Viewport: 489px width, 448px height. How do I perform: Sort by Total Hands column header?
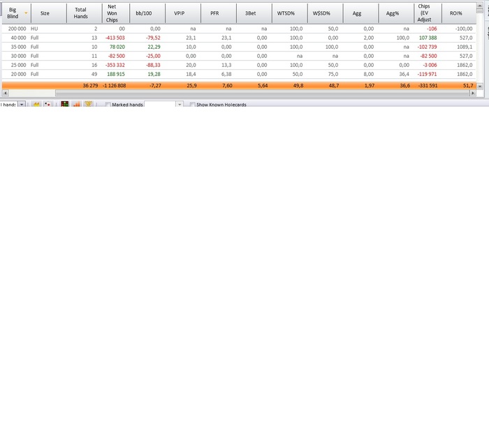(85, 13)
